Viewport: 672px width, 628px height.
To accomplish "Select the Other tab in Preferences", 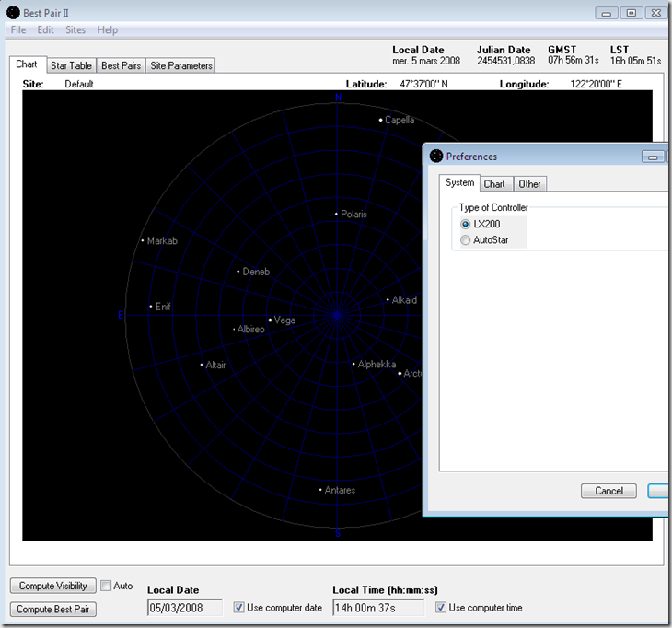I will coord(529,184).
